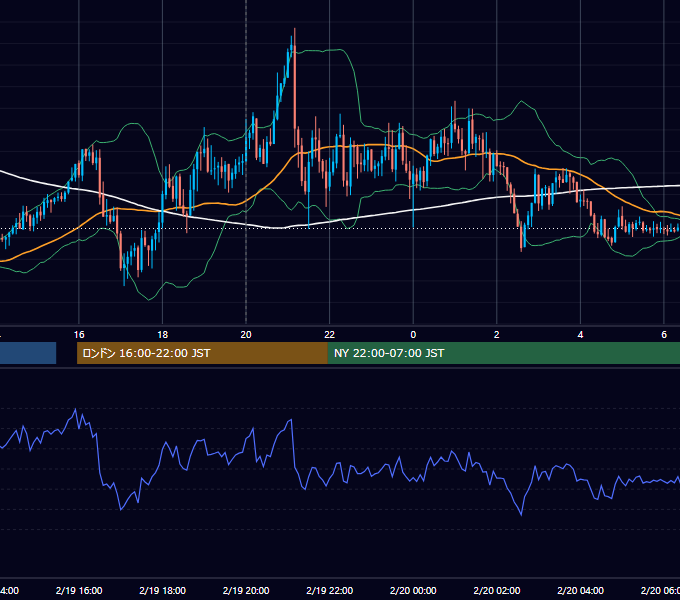Click the tallest candlestick wick near 21:00

[x=295, y=87]
